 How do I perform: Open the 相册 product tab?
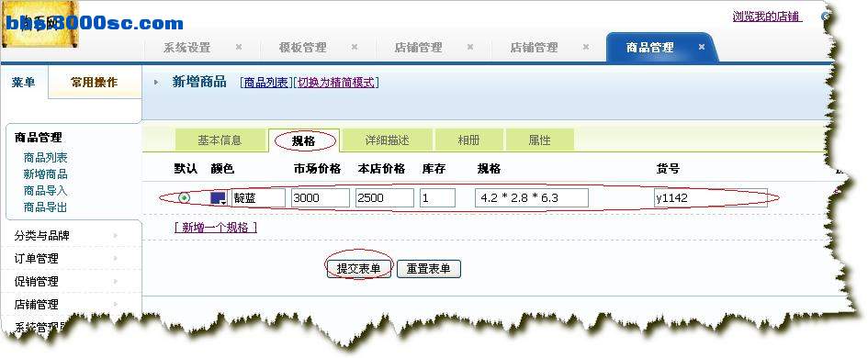pyautogui.click(x=468, y=140)
